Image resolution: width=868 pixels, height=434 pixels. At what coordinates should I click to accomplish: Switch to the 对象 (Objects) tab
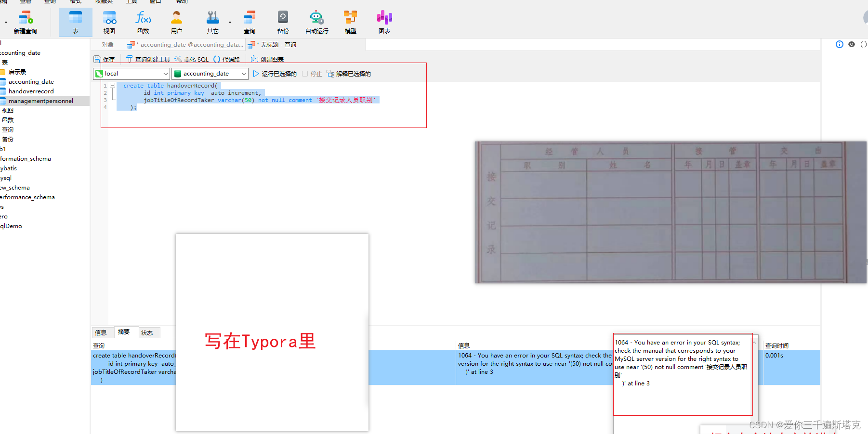pyautogui.click(x=108, y=44)
